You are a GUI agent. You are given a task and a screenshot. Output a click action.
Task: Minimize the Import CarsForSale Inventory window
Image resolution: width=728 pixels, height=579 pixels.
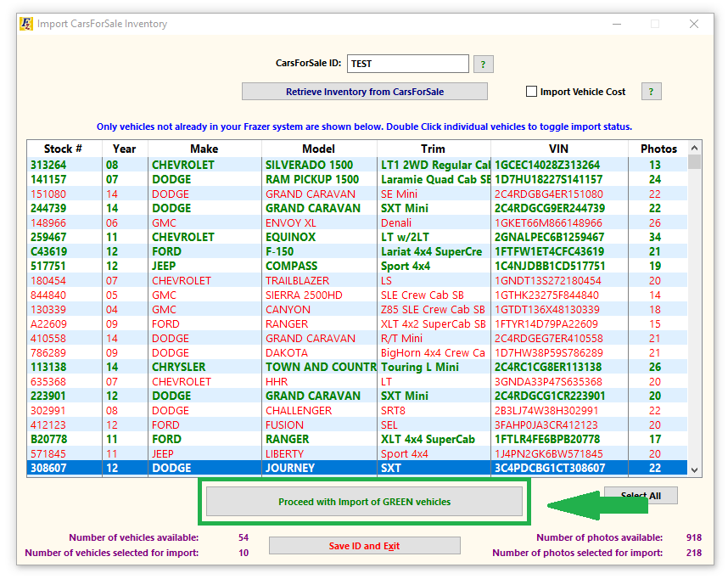pyautogui.click(x=617, y=24)
